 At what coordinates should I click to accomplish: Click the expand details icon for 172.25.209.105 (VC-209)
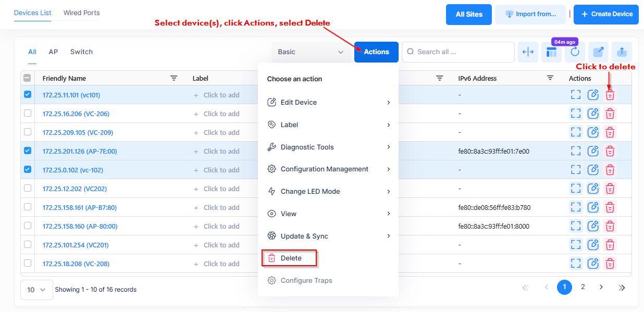[x=576, y=132]
